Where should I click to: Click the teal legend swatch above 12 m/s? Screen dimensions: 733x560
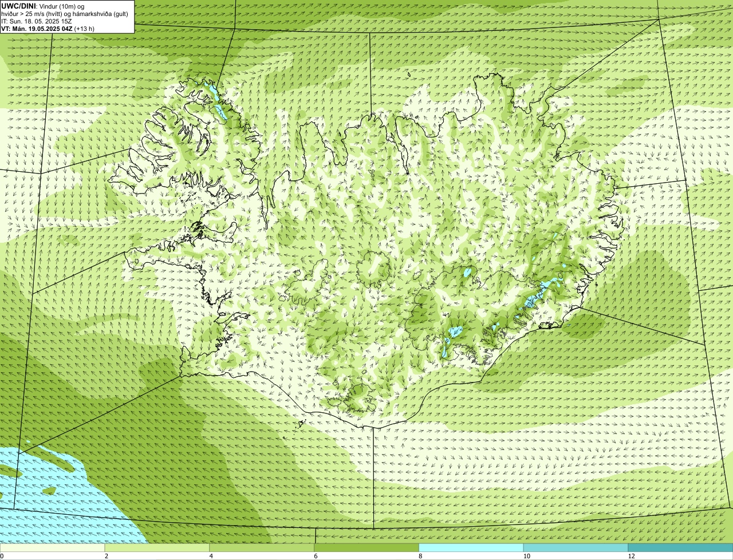(x=680, y=548)
